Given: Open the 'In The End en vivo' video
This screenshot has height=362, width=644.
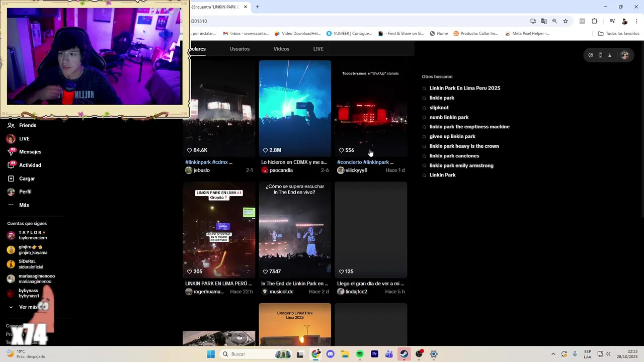Looking at the screenshot, I should click(295, 229).
